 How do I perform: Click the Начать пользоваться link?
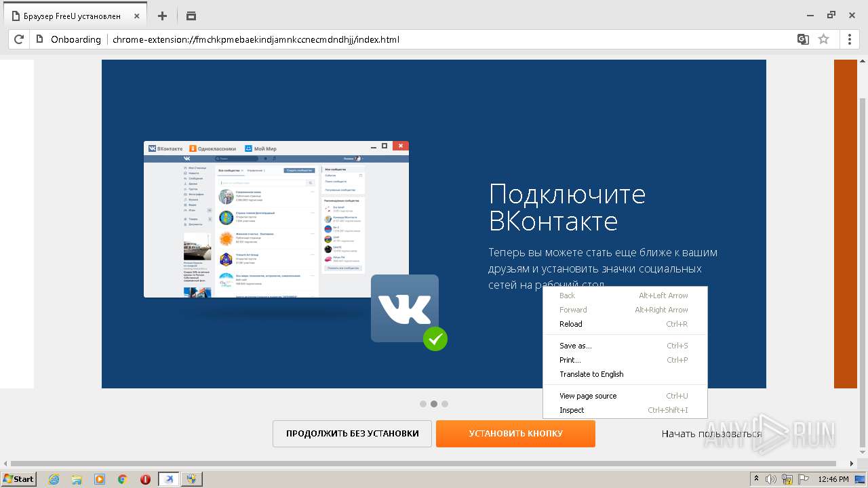(x=711, y=434)
